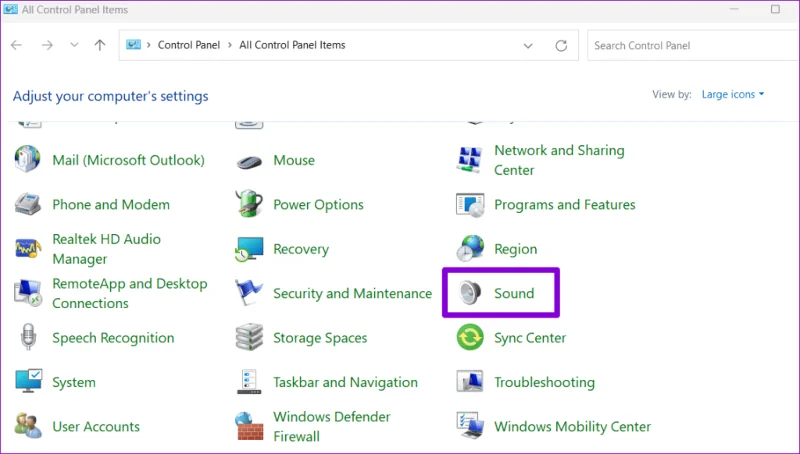The width and height of the screenshot is (800, 454).
Task: Open the Region globe icon
Action: tap(470, 248)
